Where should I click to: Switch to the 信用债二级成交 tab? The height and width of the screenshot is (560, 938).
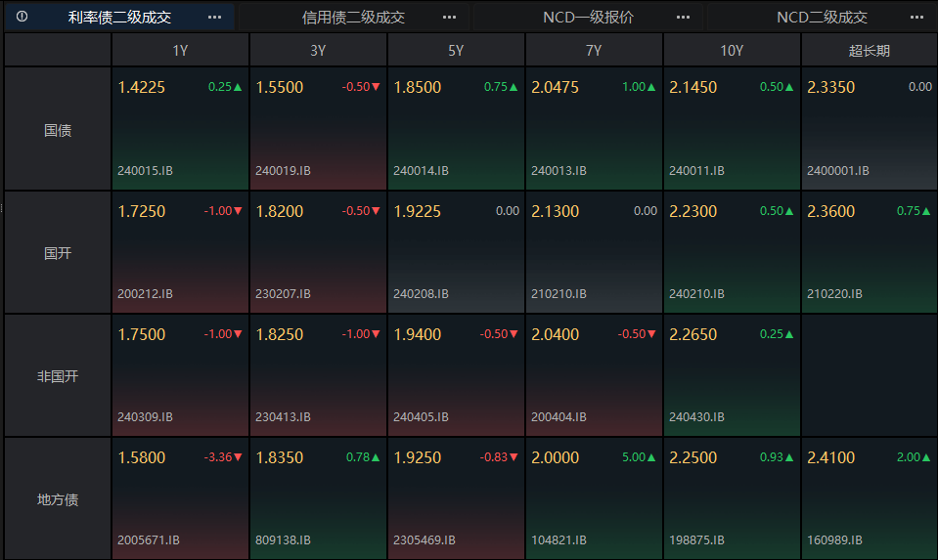(353, 18)
